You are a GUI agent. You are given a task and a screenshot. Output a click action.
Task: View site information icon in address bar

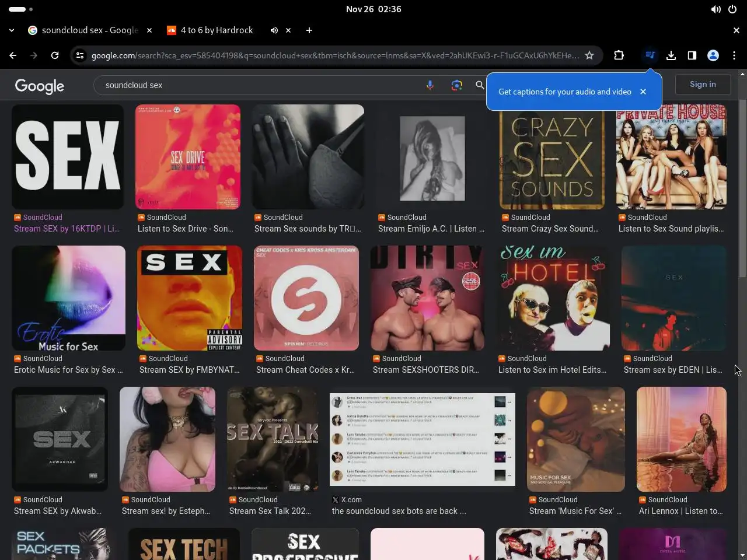tap(80, 55)
